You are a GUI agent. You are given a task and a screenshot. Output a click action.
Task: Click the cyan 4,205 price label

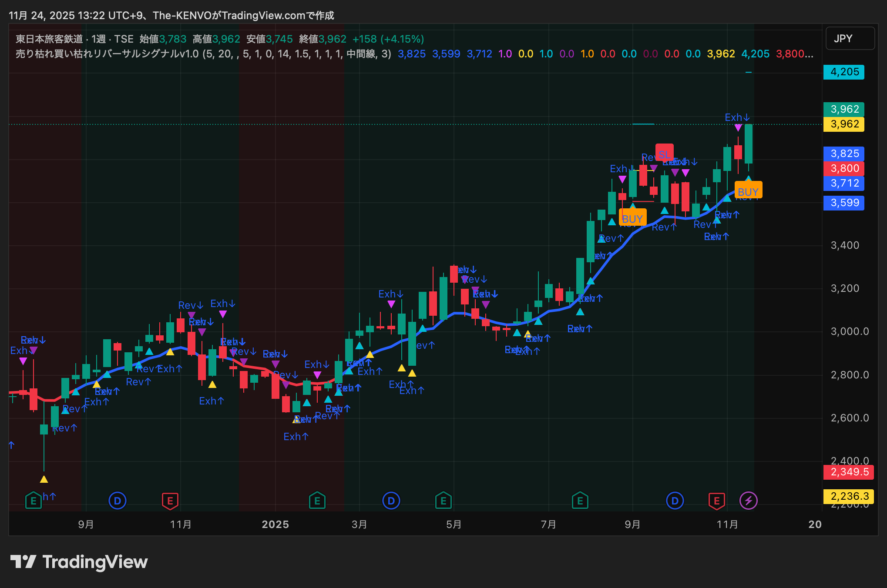(844, 72)
